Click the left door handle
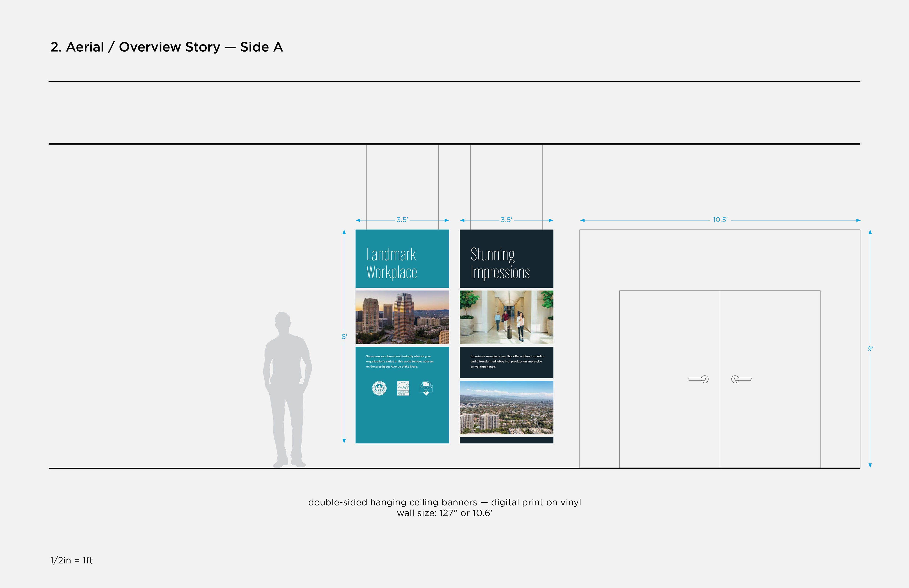Screen dimensions: 909x588 [698, 379]
